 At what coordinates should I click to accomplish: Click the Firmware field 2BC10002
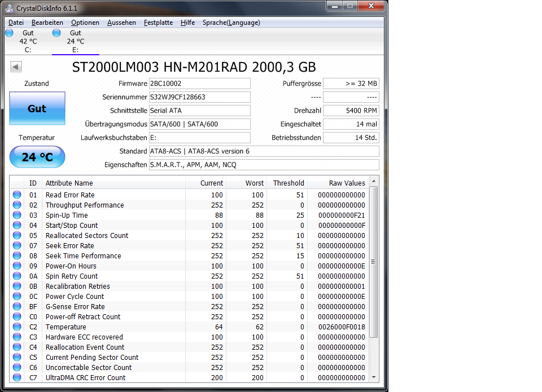pyautogui.click(x=199, y=83)
